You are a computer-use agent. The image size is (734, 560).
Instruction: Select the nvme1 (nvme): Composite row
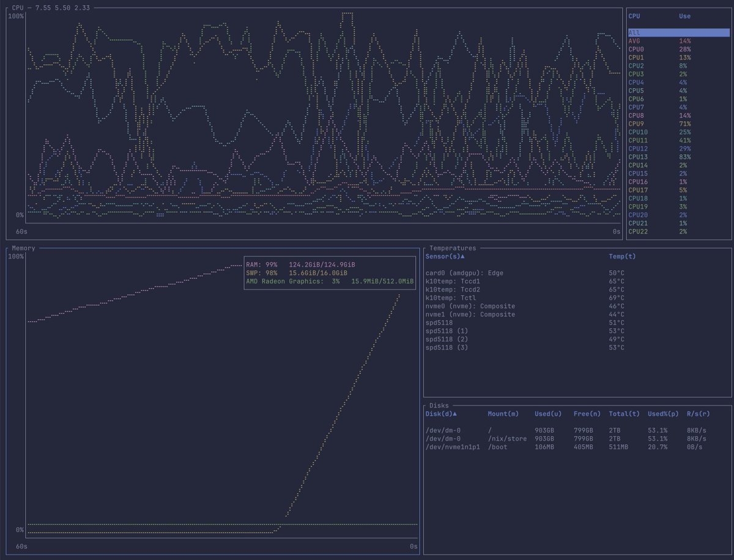[x=577, y=314]
